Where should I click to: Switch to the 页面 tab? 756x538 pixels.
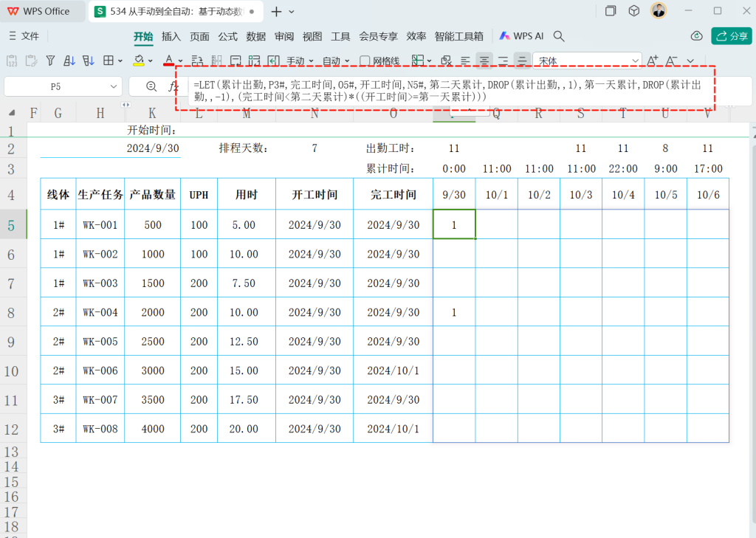pyautogui.click(x=199, y=37)
